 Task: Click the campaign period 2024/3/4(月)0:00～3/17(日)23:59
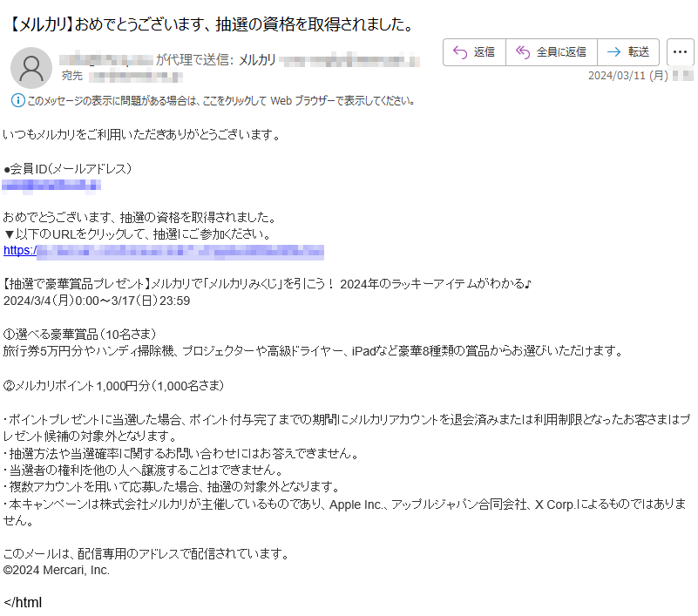point(97,301)
